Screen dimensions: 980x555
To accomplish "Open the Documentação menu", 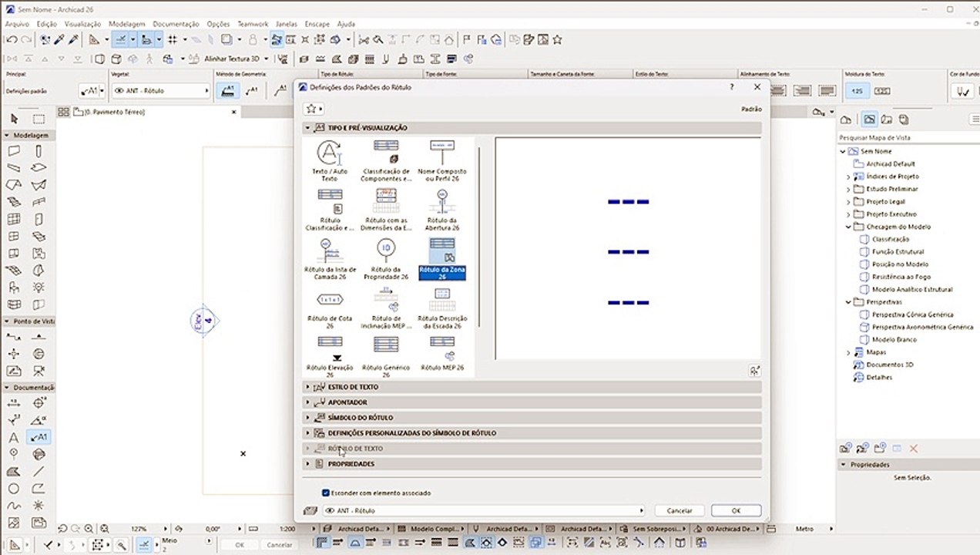I will [x=176, y=24].
